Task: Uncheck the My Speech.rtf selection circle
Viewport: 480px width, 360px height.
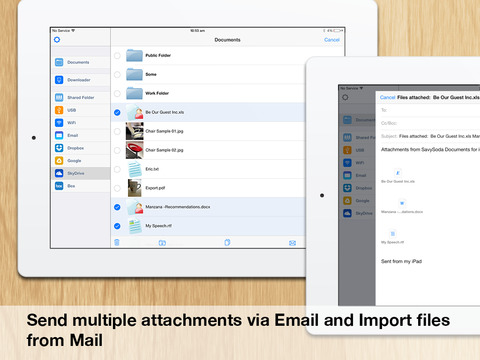Action: pos(117,226)
